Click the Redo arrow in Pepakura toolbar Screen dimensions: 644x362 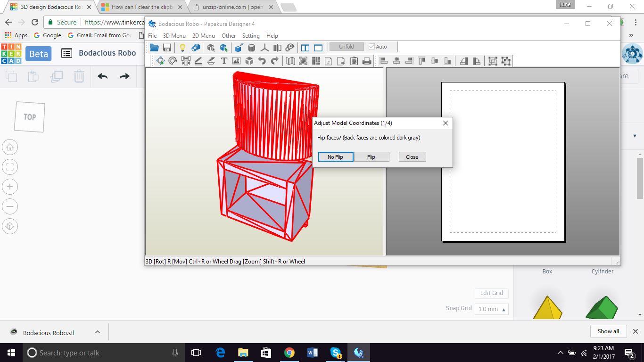tap(275, 61)
